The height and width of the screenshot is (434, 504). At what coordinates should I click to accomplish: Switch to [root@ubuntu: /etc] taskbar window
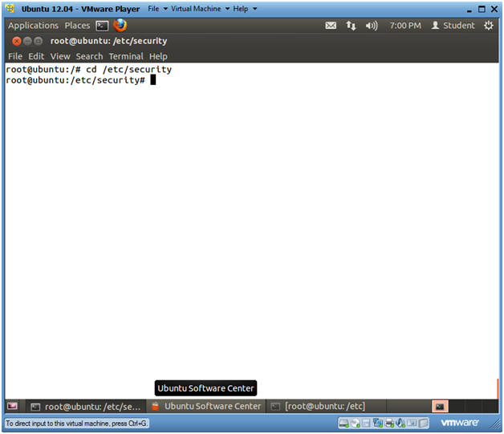click(327, 407)
